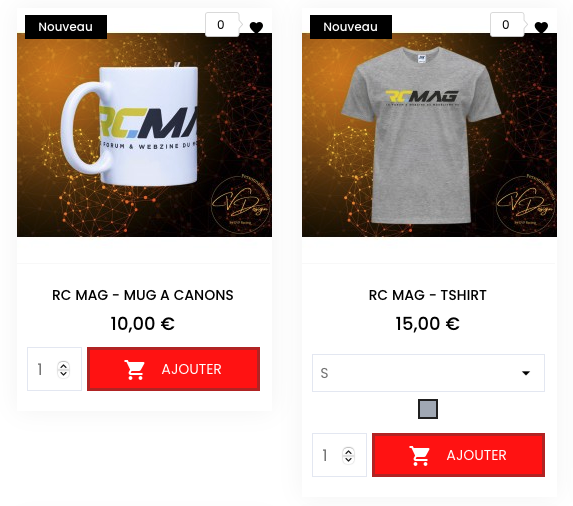Click the mug product image
The image size is (573, 506).
tap(144, 135)
